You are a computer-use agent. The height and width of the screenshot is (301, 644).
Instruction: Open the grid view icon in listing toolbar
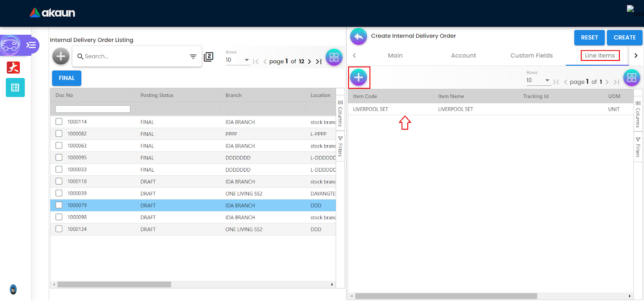(334, 57)
